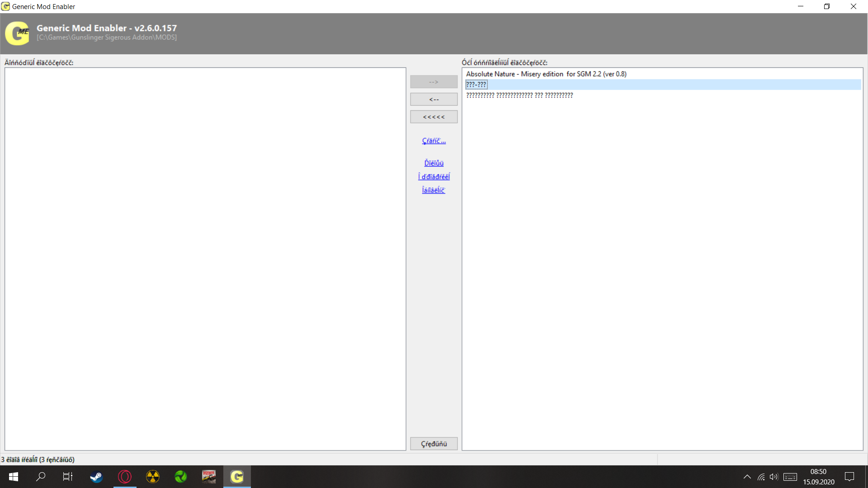
Task: Open Windows Start menu
Action: 14,477
